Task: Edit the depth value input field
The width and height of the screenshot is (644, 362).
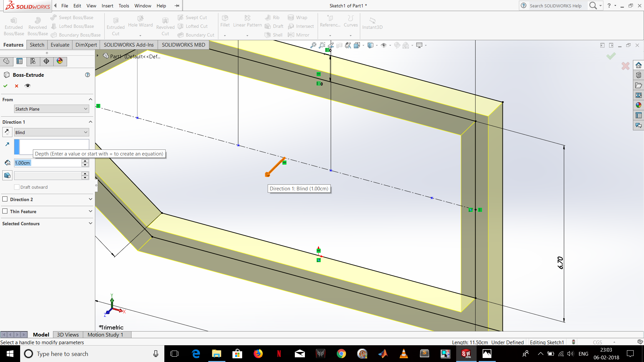Action: [x=47, y=163]
